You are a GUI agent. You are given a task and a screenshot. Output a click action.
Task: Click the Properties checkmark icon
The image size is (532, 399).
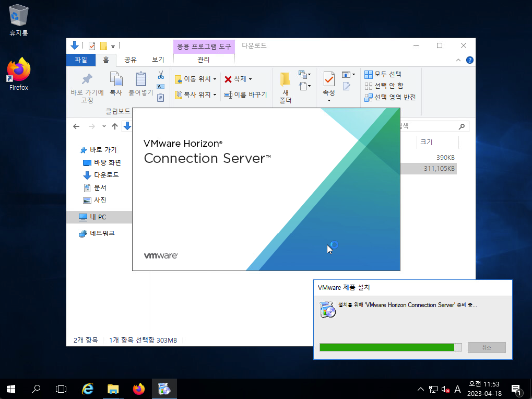(329, 79)
